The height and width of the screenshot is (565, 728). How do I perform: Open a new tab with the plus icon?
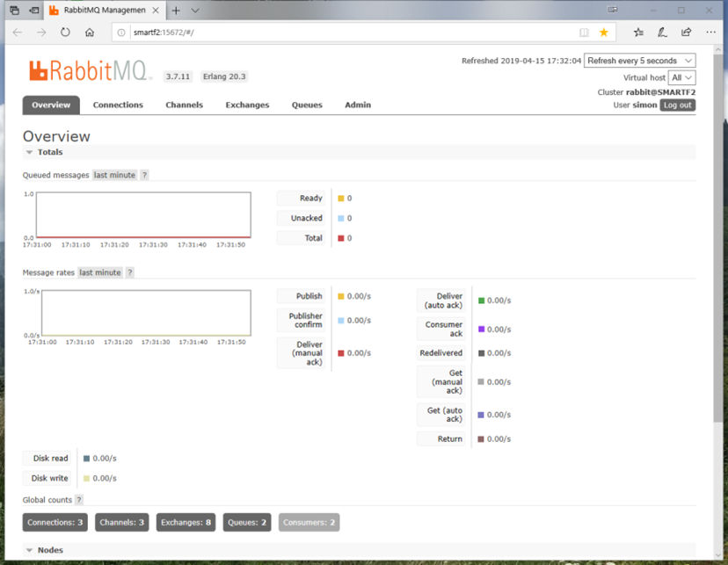pos(176,11)
